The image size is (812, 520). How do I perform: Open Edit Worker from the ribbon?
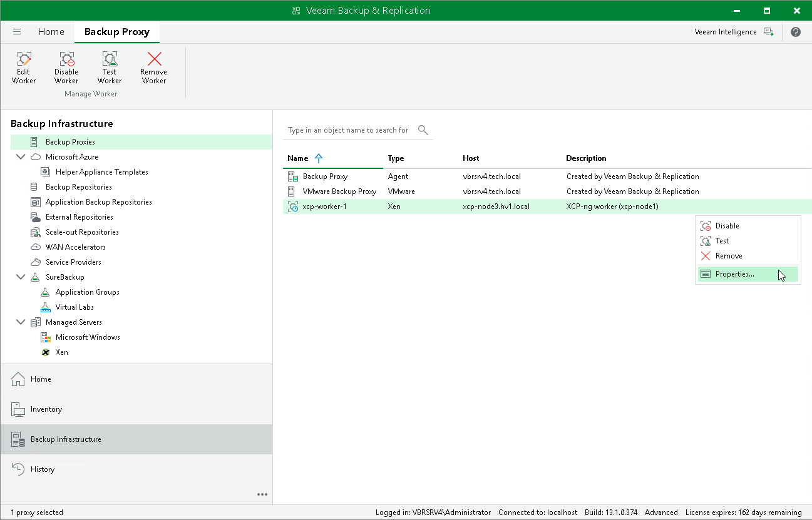click(24, 68)
